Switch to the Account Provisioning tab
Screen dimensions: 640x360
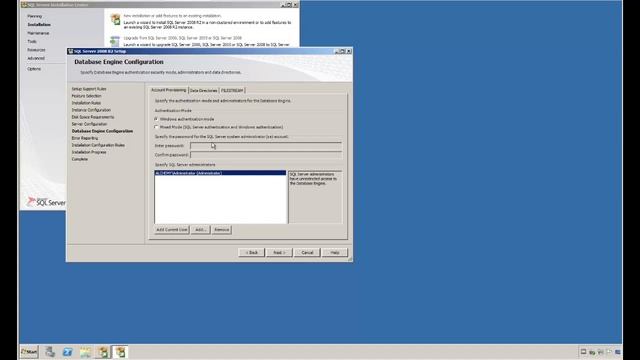click(x=169, y=90)
